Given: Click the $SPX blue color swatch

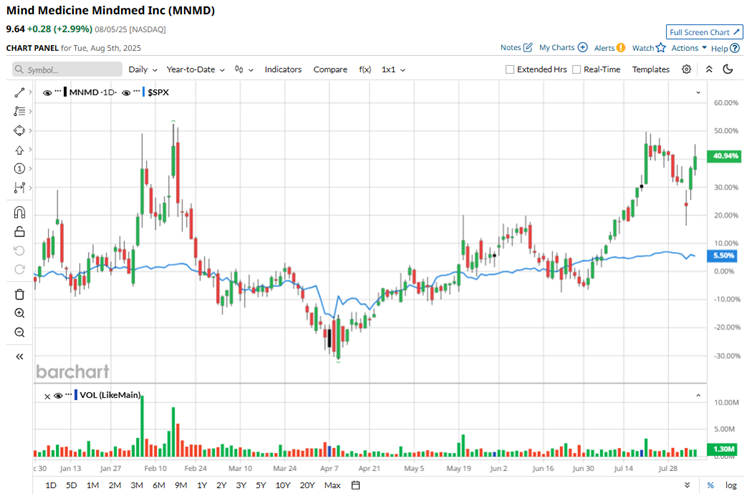Looking at the screenshot, I should pos(143,92).
